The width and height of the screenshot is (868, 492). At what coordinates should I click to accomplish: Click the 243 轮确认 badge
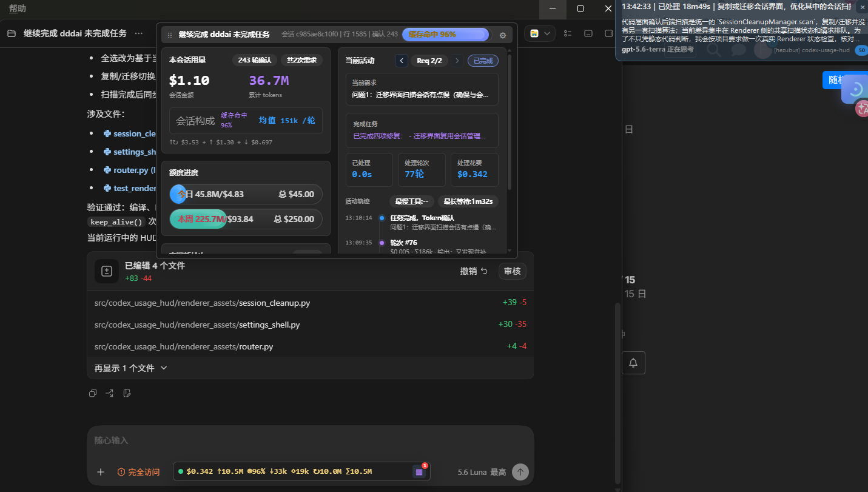(255, 60)
